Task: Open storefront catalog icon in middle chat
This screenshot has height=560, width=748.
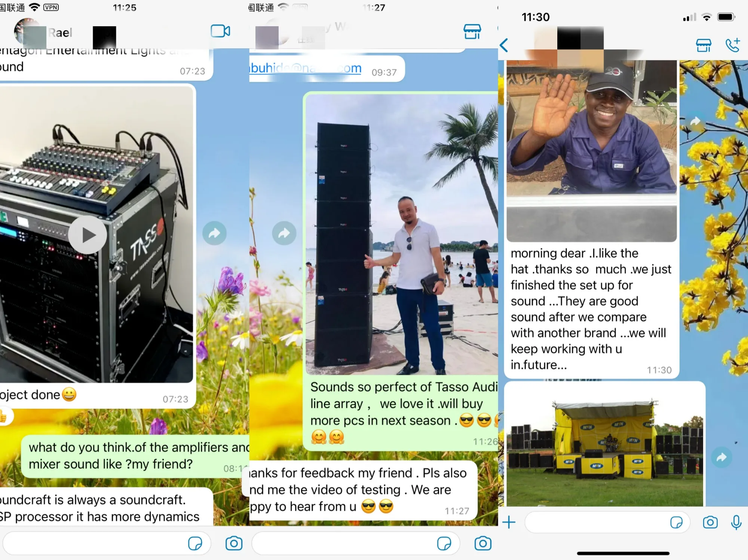Action: pos(472,31)
